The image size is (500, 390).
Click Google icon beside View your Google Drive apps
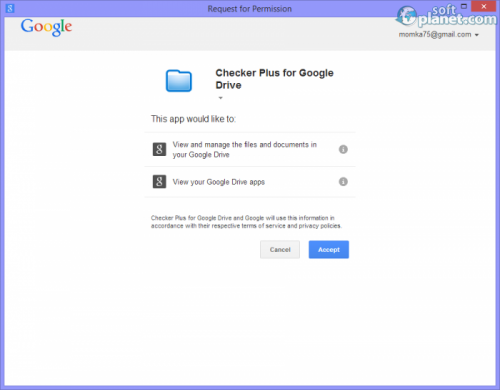[159, 182]
